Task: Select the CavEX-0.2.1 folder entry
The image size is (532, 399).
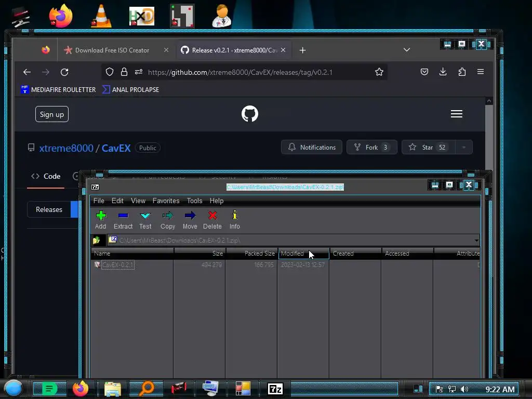Action: (x=118, y=264)
